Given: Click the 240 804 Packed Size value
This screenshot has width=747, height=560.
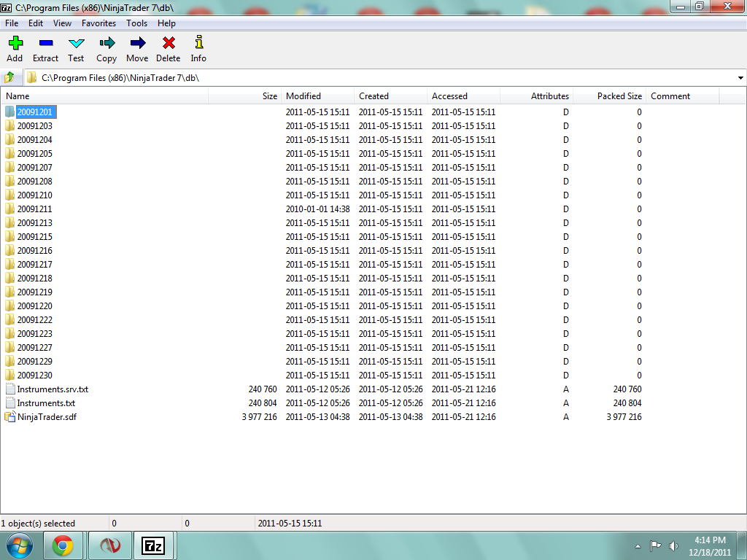Looking at the screenshot, I should coord(627,402).
